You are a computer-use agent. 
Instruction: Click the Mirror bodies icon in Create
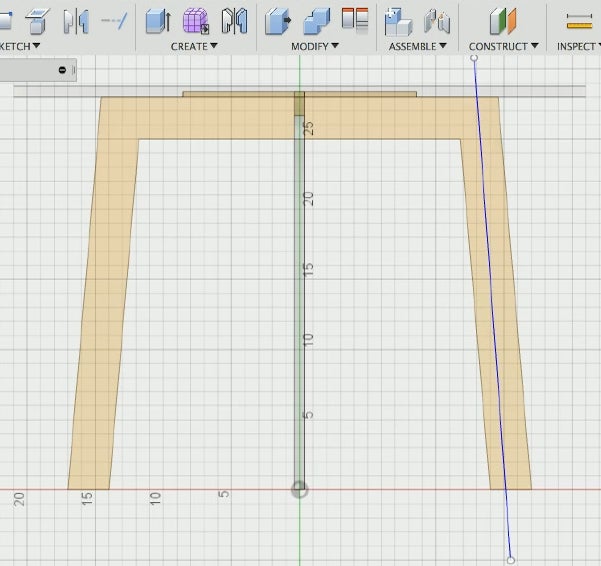235,21
